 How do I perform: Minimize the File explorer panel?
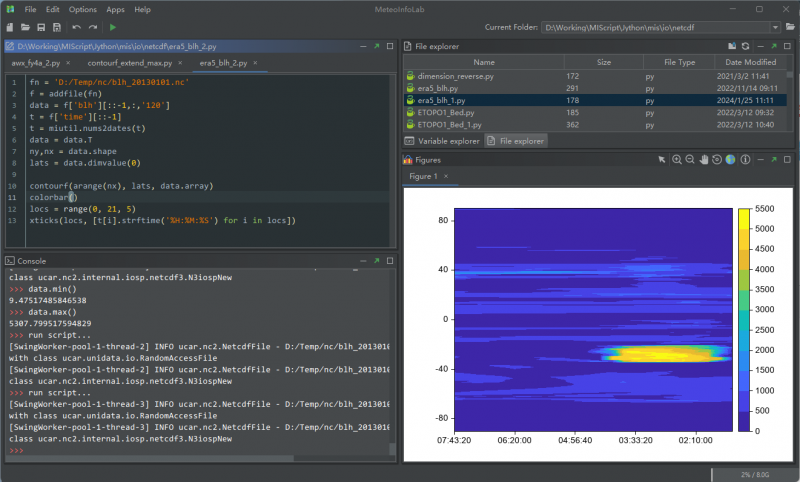point(761,46)
